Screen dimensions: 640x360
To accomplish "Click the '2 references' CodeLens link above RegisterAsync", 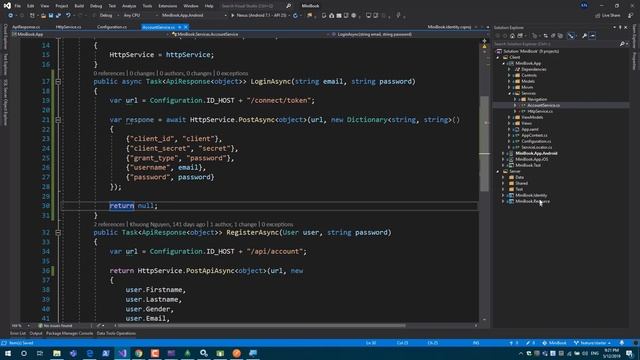I will pos(109,224).
